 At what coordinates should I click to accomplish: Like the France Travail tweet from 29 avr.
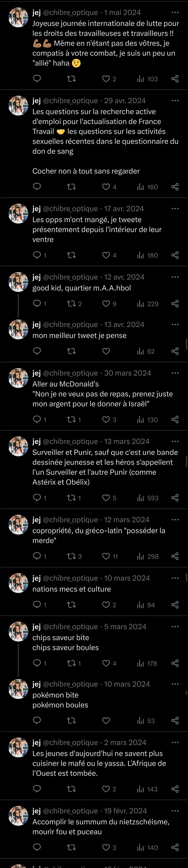coord(106,187)
